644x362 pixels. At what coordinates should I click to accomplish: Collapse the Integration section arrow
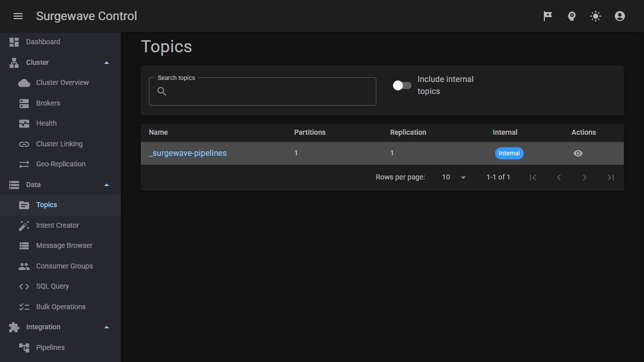107,327
